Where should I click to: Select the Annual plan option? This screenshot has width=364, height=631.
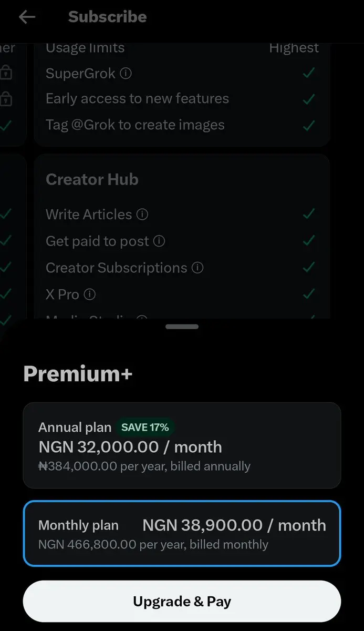(x=182, y=445)
